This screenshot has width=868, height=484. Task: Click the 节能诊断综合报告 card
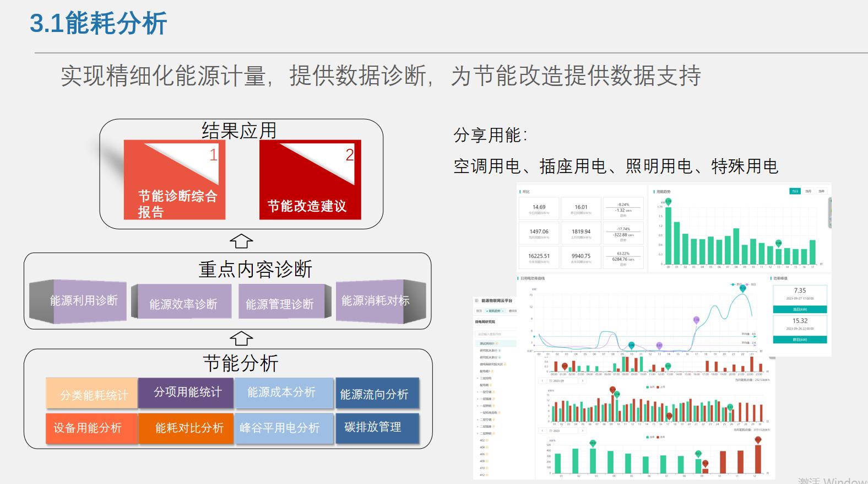coord(175,180)
